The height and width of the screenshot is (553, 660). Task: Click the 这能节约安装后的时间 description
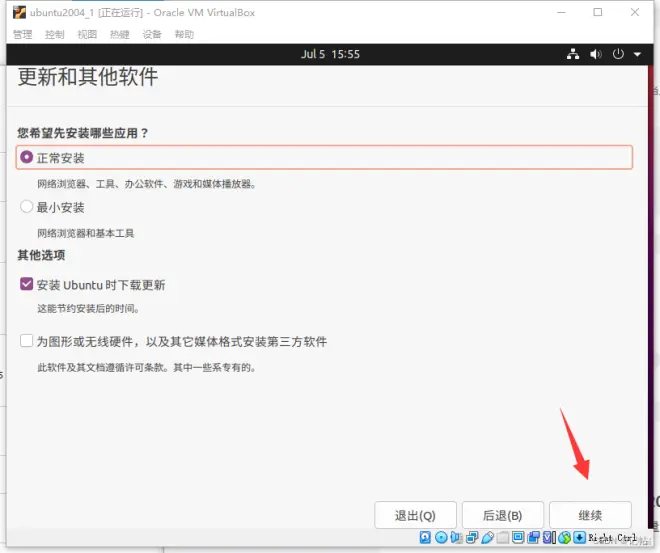click(88, 308)
